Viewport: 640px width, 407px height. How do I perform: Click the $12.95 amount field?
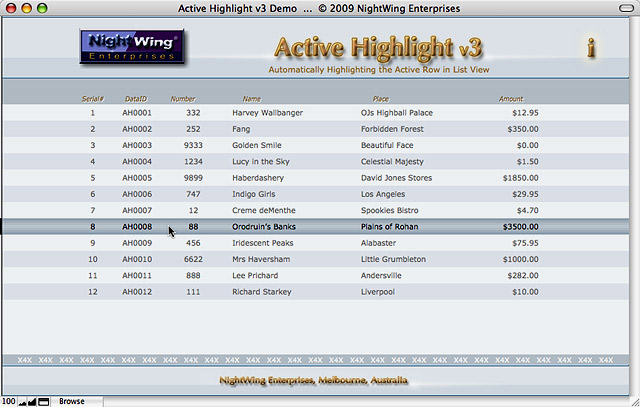(525, 113)
